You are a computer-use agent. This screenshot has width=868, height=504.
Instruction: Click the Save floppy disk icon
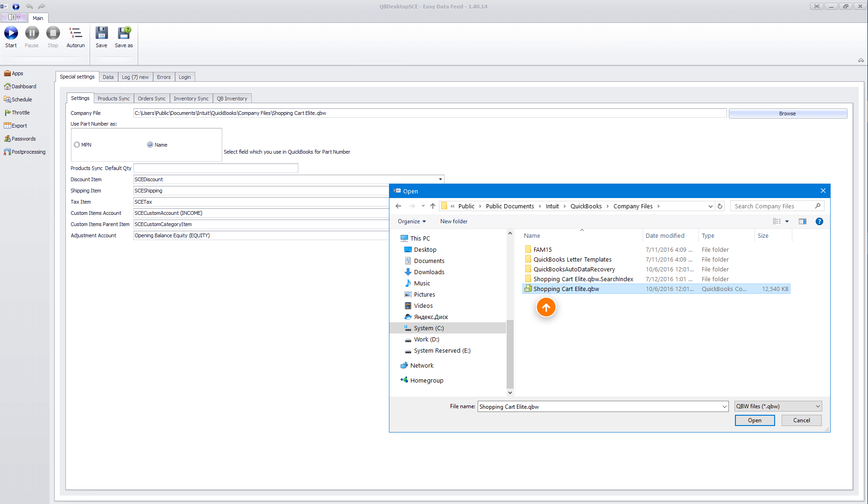pyautogui.click(x=101, y=33)
